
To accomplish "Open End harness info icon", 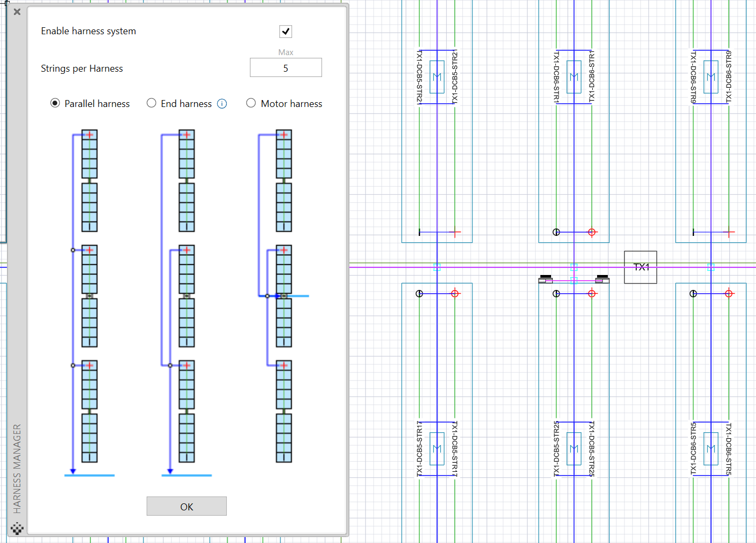I will tap(222, 104).
